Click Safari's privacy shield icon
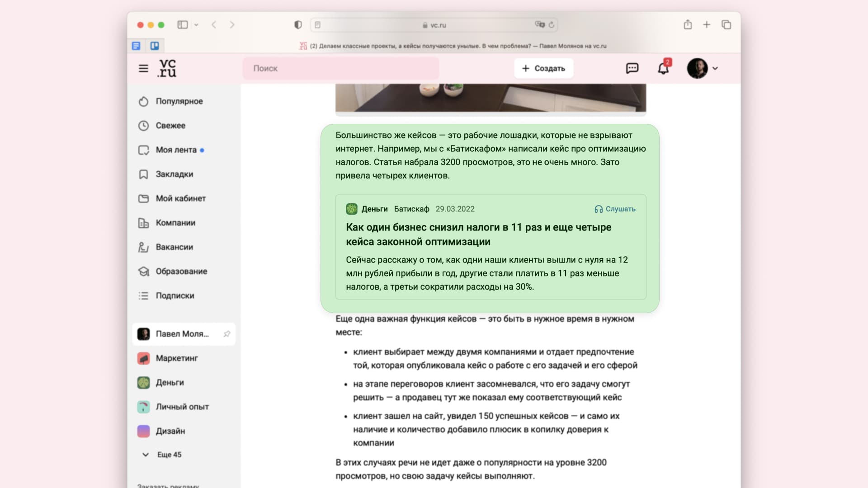 [298, 25]
